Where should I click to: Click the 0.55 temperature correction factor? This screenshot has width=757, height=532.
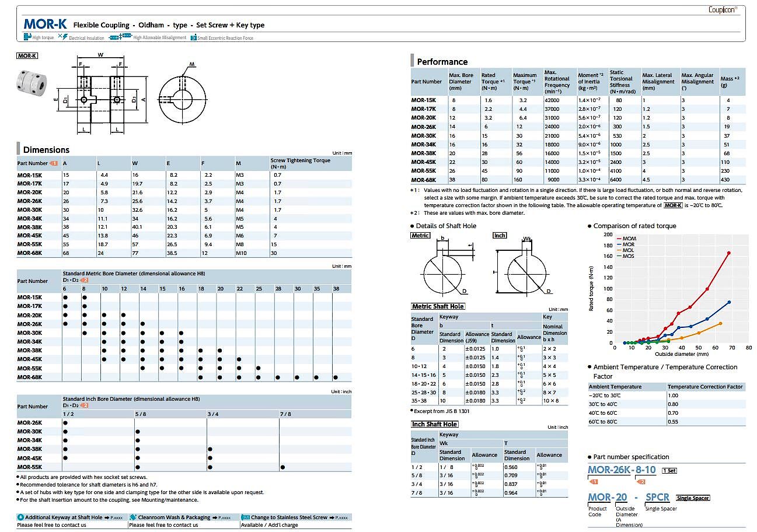(x=673, y=422)
